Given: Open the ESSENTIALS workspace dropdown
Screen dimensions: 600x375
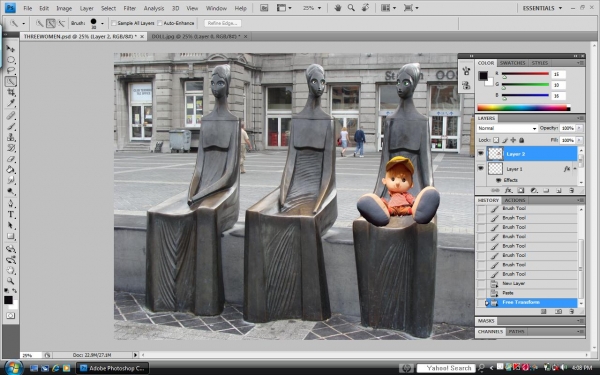Looking at the screenshot, I should pyautogui.click(x=542, y=8).
